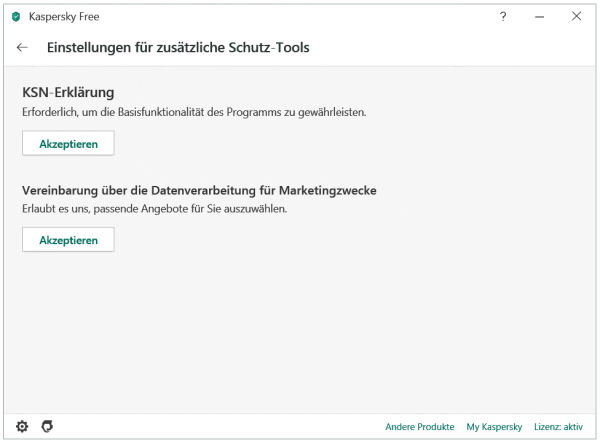The width and height of the screenshot is (600, 443).
Task: Open the Andere Produkte link
Action: 419,427
